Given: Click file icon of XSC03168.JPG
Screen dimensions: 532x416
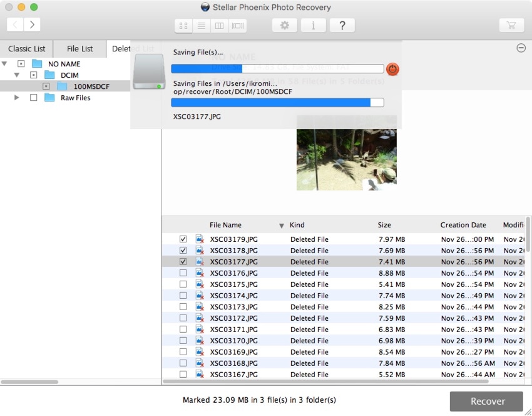Looking at the screenshot, I should (x=200, y=363).
